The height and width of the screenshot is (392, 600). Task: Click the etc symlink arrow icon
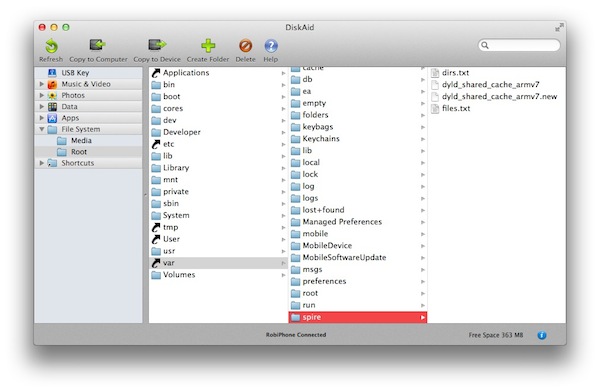(x=156, y=144)
